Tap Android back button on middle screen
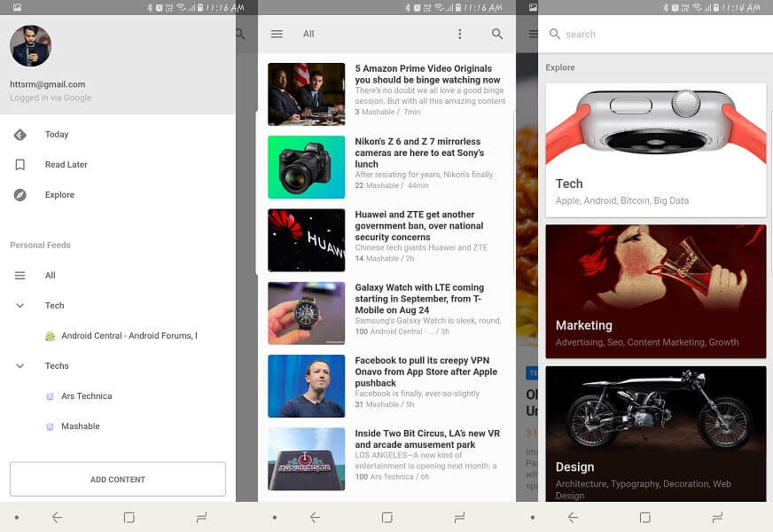The height and width of the screenshot is (532, 773). click(x=315, y=517)
